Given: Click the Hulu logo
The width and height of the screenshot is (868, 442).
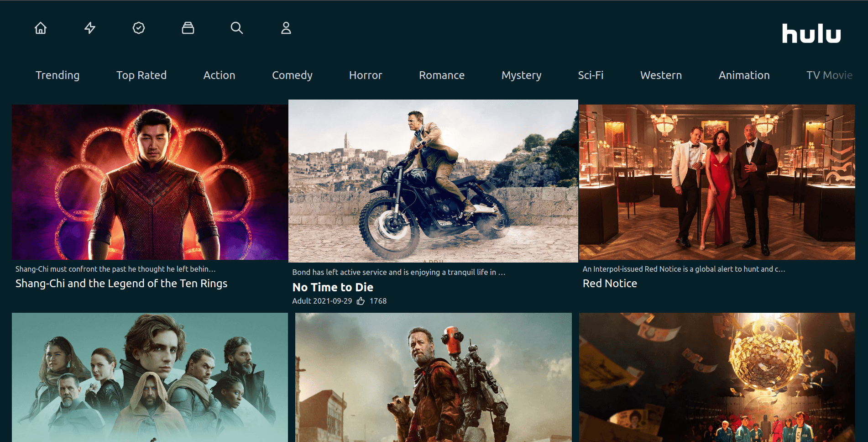Looking at the screenshot, I should click(811, 34).
